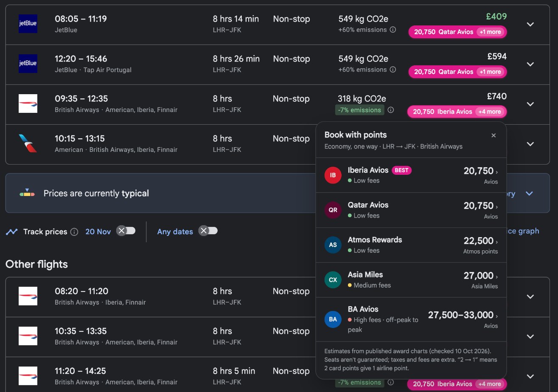
Task: Click the 8 hrs 26 min duration
Action: 236,59
